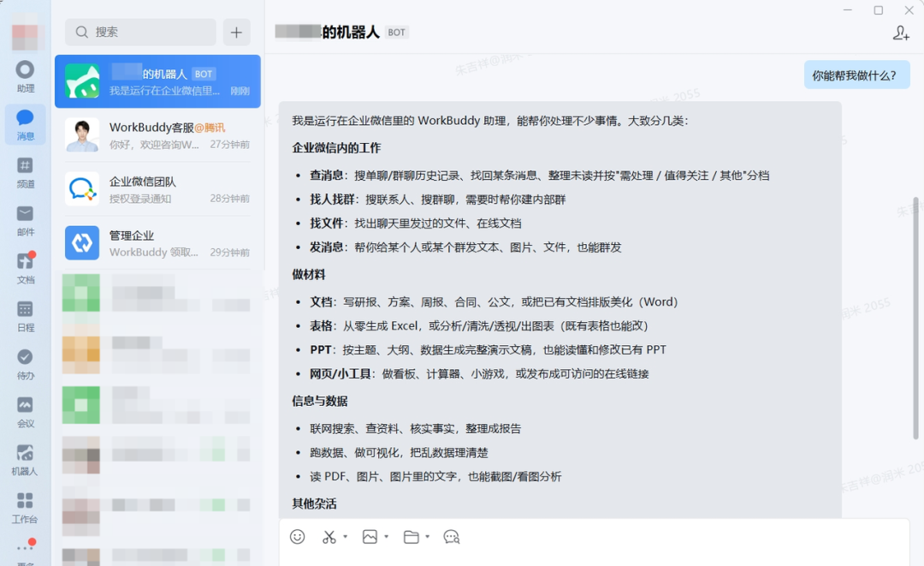
Task: Click the chat vertical scrollbar
Action: [x=915, y=319]
